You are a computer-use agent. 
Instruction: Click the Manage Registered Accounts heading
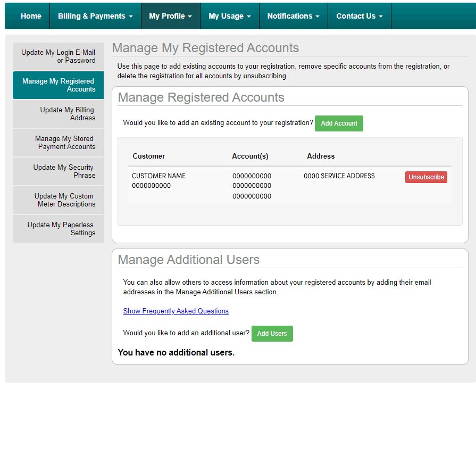click(201, 97)
